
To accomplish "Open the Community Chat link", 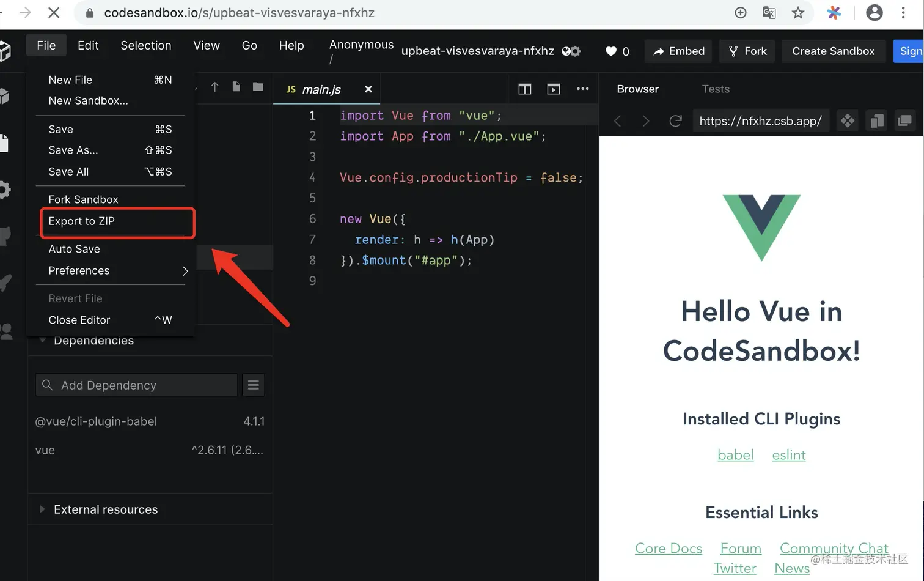I will (834, 549).
